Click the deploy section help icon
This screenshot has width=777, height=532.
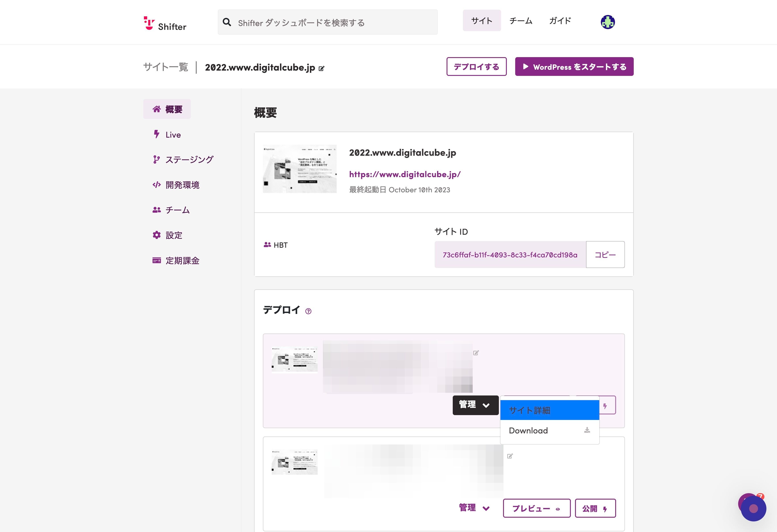coord(308,311)
